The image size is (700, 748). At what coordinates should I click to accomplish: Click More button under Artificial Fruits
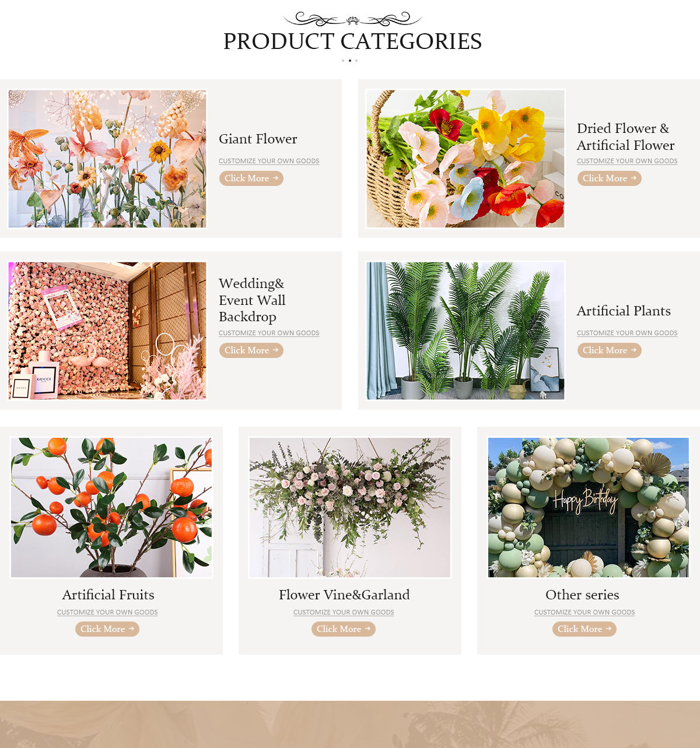[x=107, y=629]
